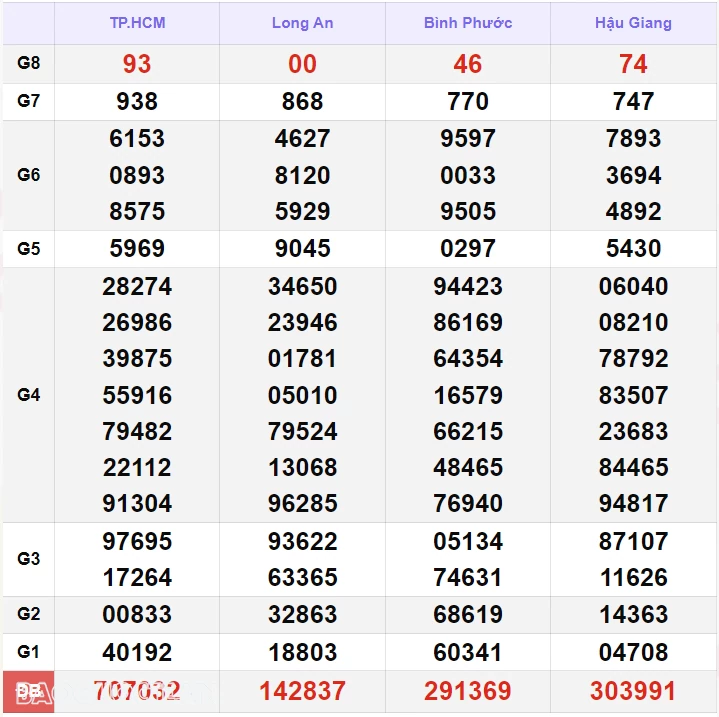Select the G5 number 9045

click(x=302, y=248)
